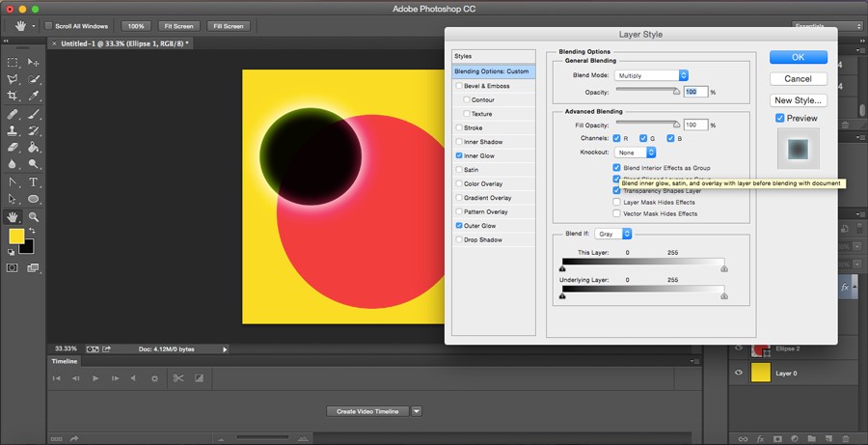Click the OK button
The height and width of the screenshot is (445, 868).
click(799, 57)
